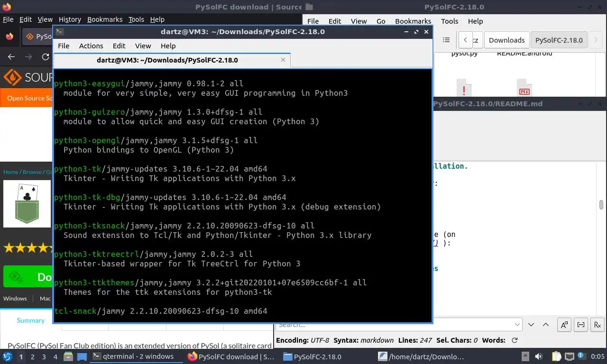Screen dimensions: 607x364
Task: Expand the search history dropdown in editor
Action: [x=517, y=325]
